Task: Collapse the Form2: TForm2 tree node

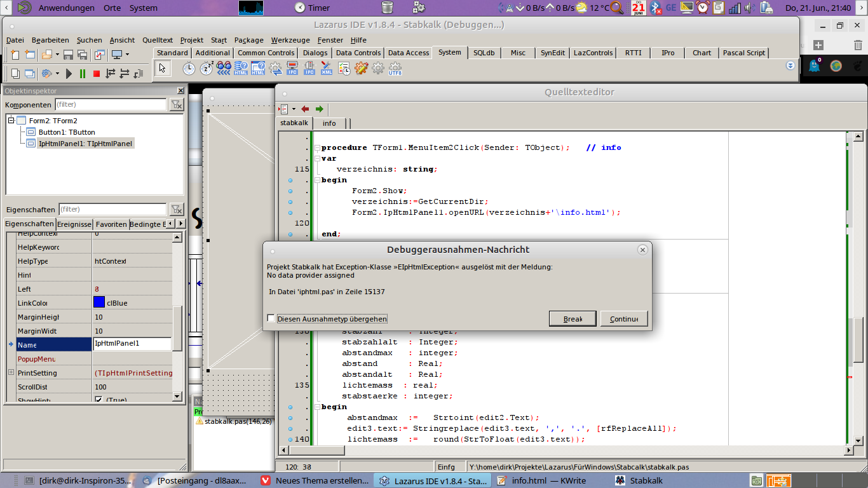Action: 11,120
